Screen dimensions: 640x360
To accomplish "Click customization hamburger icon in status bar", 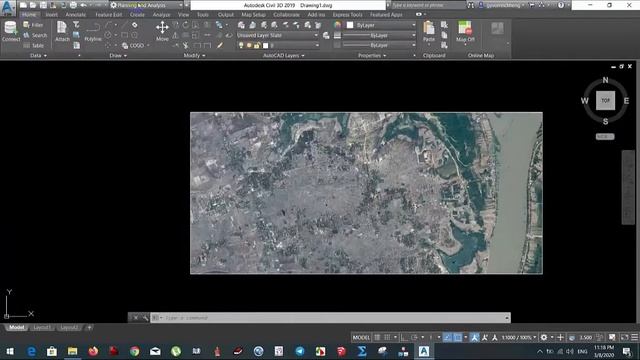I will coord(634,338).
